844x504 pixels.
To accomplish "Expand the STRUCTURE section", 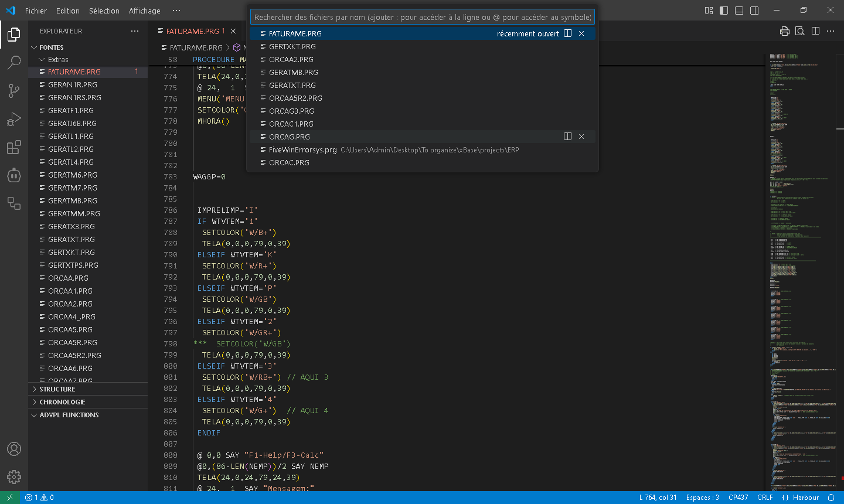I will pos(57,389).
